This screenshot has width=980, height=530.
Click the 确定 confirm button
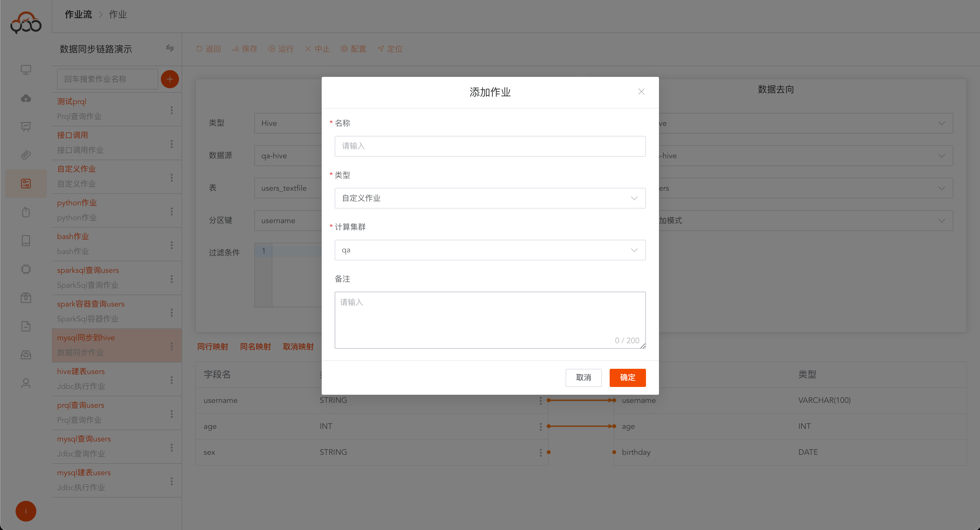[x=627, y=378]
